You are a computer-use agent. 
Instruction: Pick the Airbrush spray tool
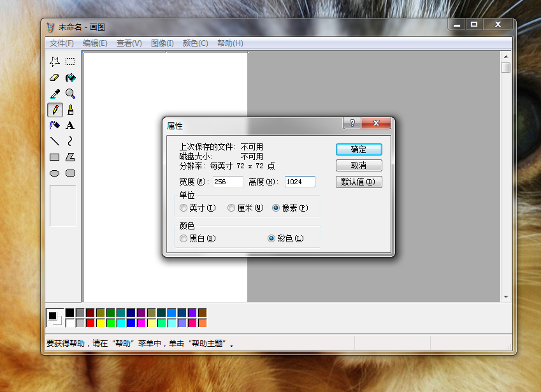(x=55, y=126)
